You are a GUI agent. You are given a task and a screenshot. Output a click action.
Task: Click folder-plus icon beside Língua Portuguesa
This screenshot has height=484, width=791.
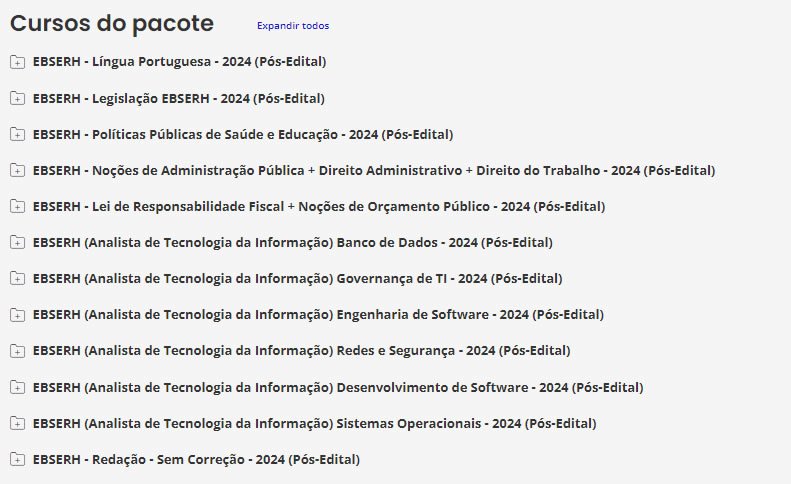(17, 62)
